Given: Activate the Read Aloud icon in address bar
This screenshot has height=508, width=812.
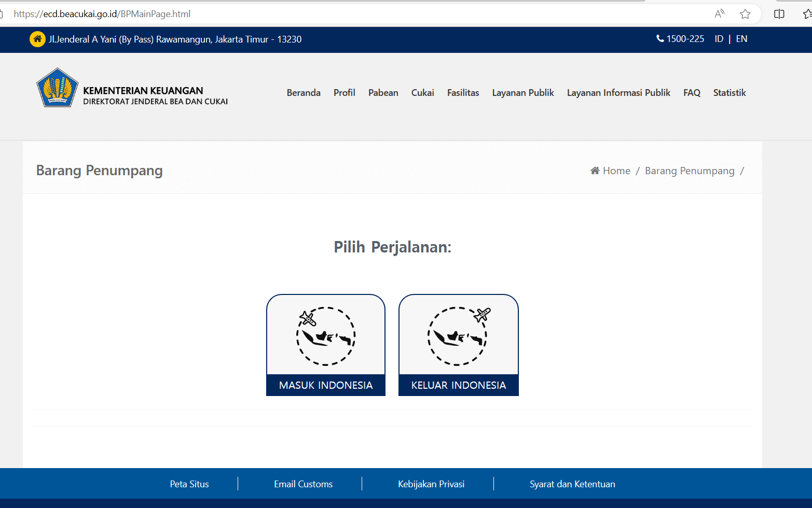Looking at the screenshot, I should tap(719, 14).
